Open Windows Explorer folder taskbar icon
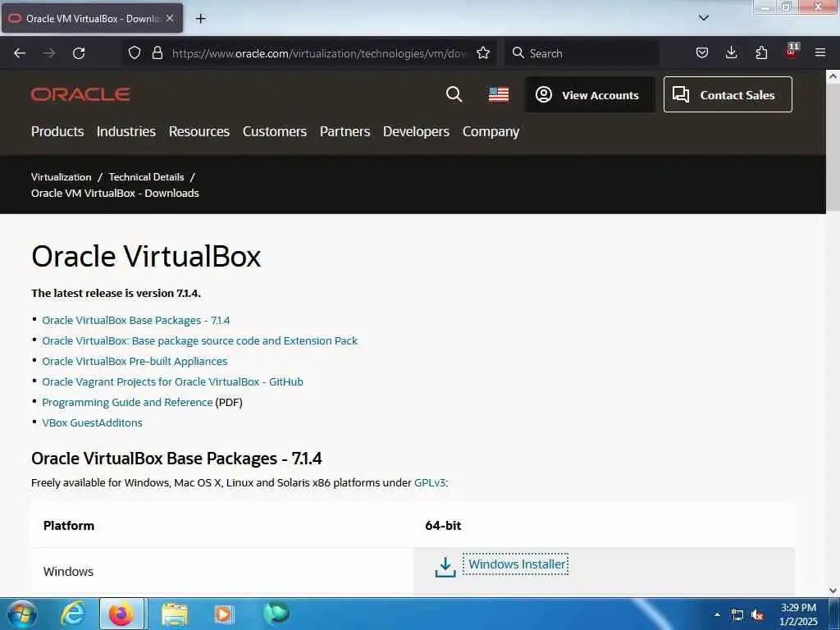Viewport: 840px width, 630px height. pos(174,614)
